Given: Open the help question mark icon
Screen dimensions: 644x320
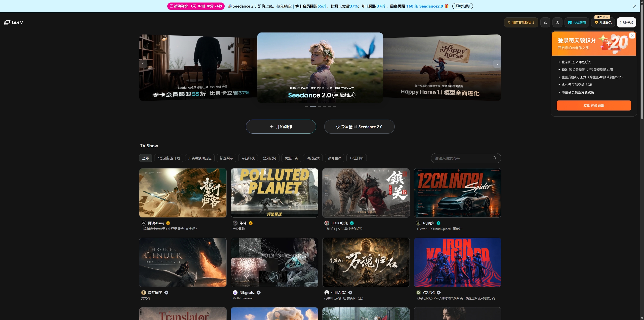Looking at the screenshot, I should (557, 22).
